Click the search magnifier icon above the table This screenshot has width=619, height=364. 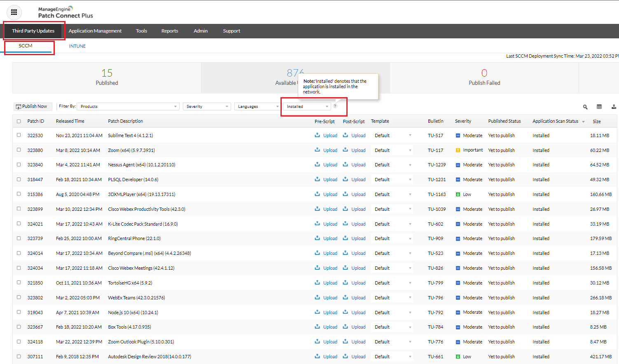coord(585,107)
